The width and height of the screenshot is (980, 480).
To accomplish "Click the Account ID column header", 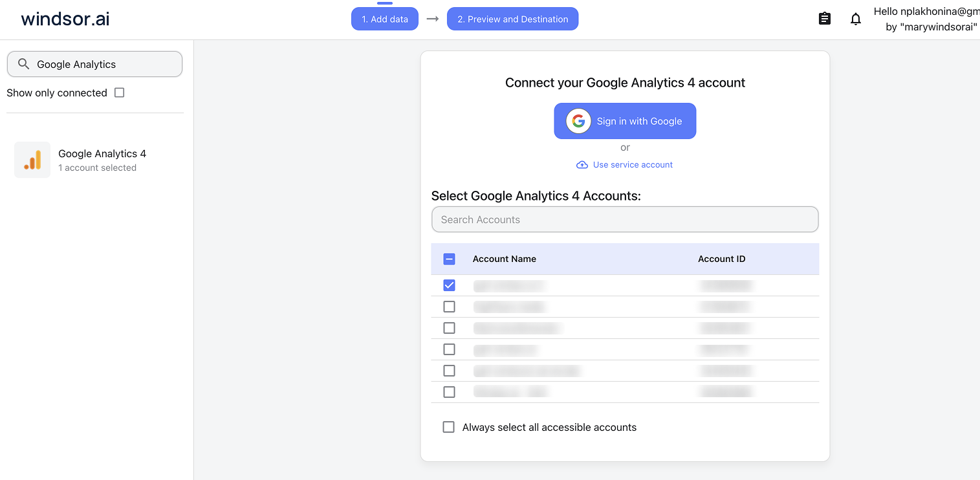I will [x=721, y=259].
